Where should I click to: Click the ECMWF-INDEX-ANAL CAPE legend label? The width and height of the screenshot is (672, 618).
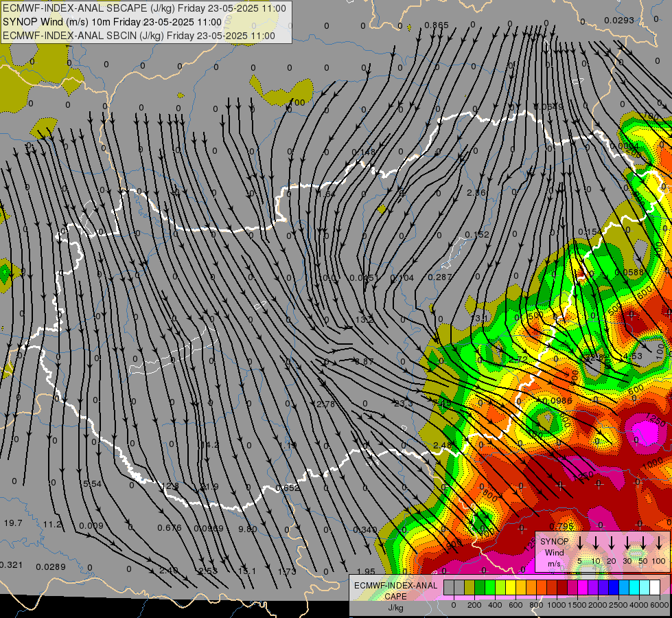tap(395, 591)
